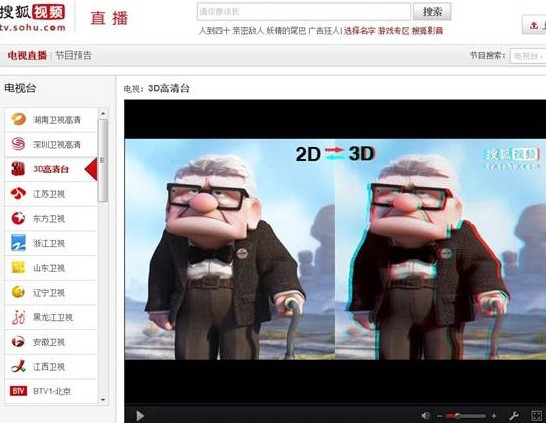The height and width of the screenshot is (423, 546).
Task: Open hot search link 亲密敌人
Action: (248, 31)
